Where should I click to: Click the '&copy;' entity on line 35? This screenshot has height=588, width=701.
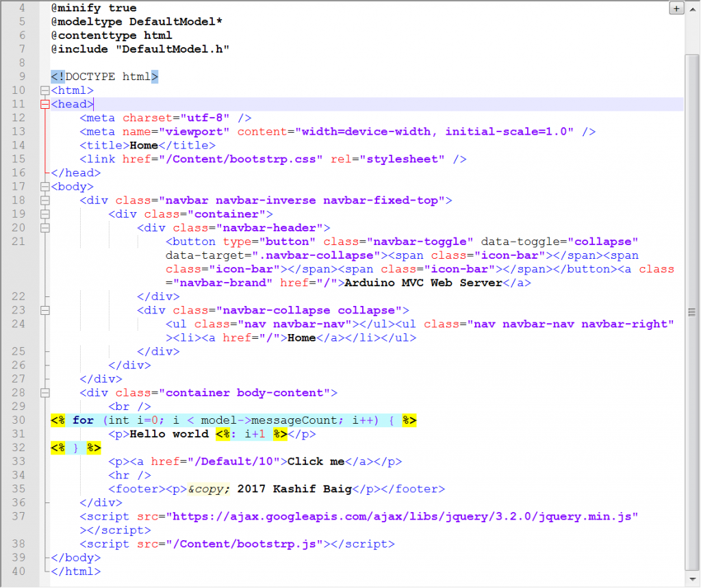pyautogui.click(x=209, y=489)
